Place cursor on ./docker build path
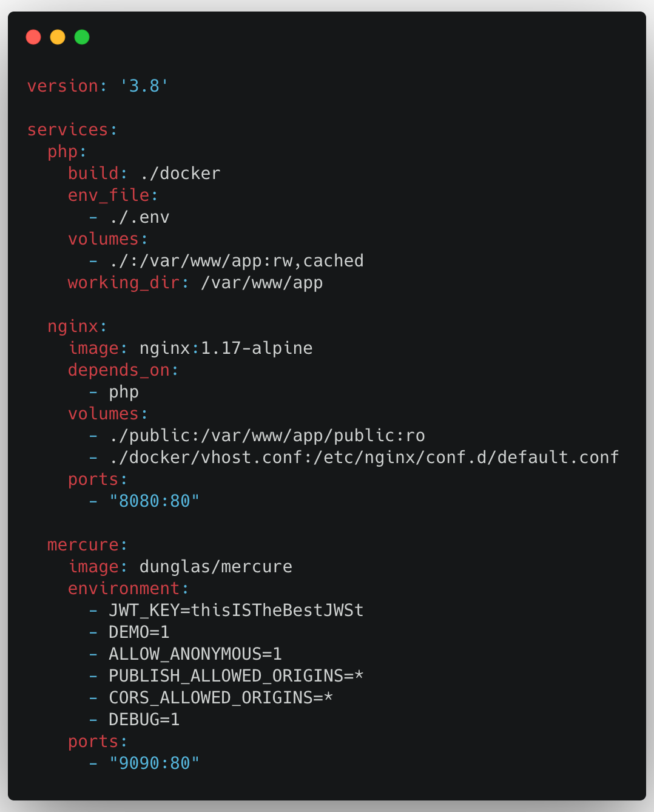 (x=180, y=174)
